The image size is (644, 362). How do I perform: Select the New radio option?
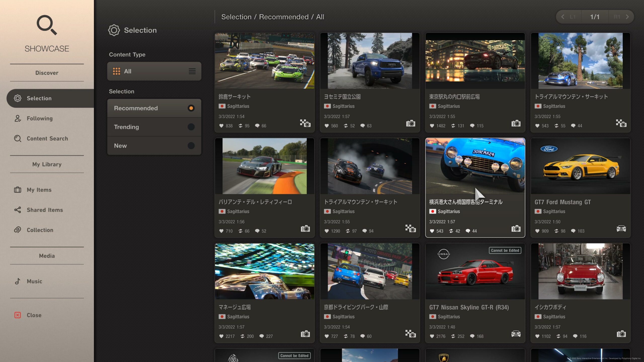[154, 146]
